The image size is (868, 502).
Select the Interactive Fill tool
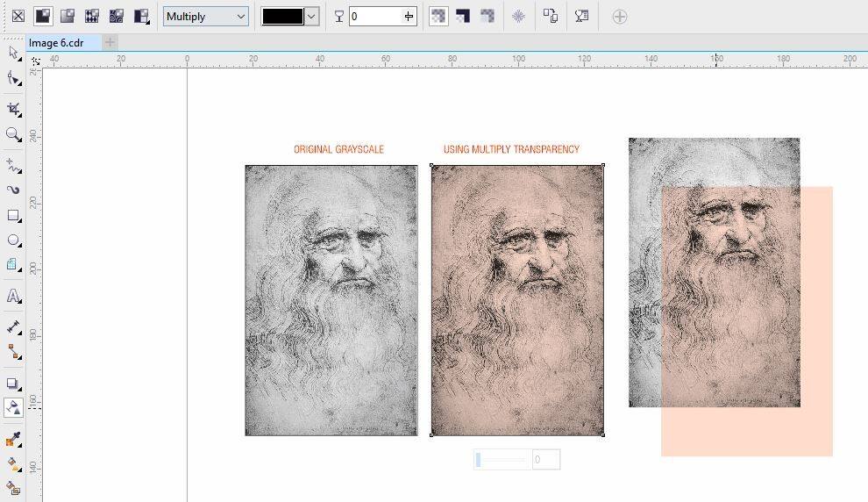[14, 464]
